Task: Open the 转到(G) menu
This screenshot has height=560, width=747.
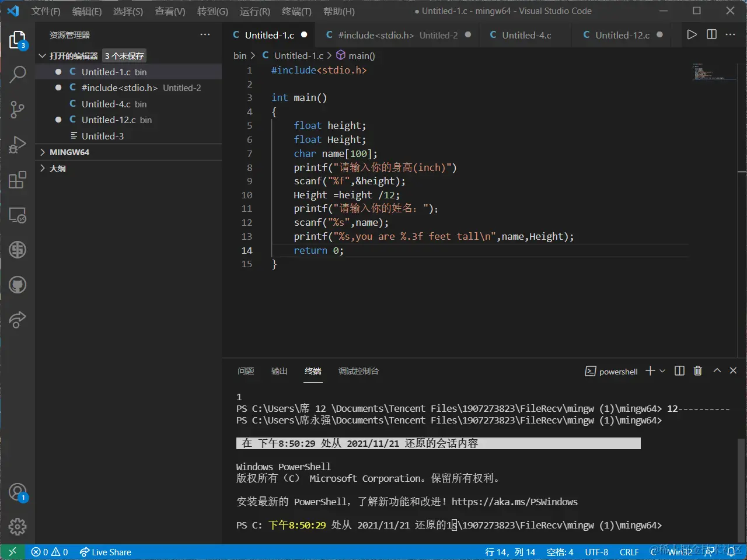Action: click(212, 11)
